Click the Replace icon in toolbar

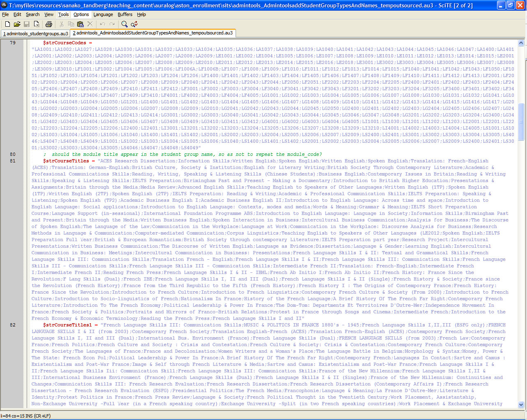(134, 24)
